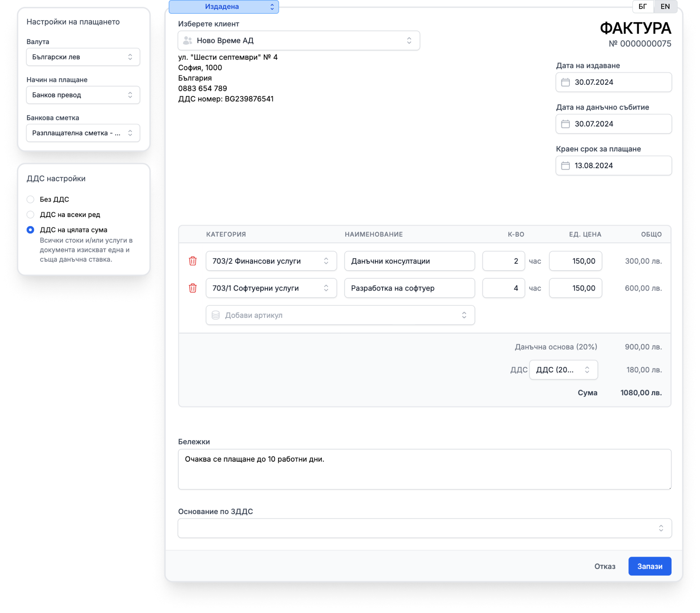Click the ЕД. ЦЕНА column header
The image size is (700, 613).
(x=585, y=234)
